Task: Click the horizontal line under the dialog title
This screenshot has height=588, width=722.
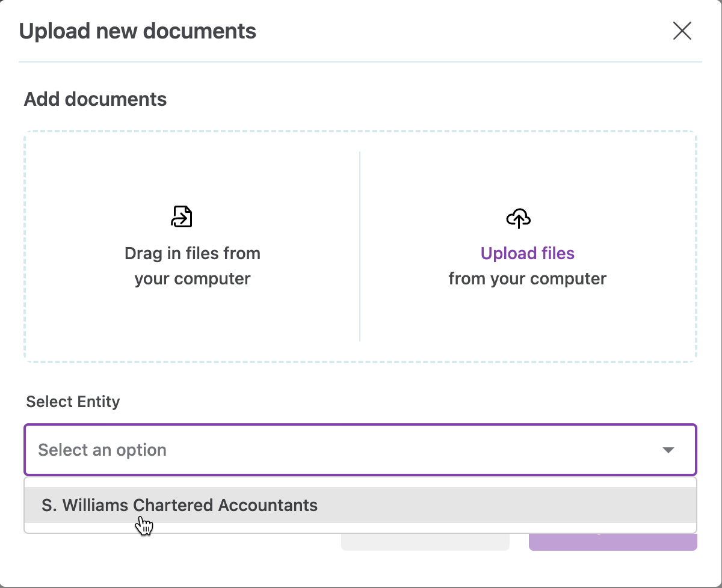Action: 360,62
